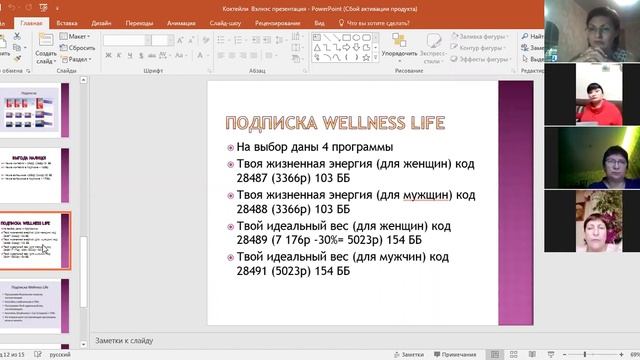
Task: Switch to the Вставка tab
Action: tap(67, 23)
